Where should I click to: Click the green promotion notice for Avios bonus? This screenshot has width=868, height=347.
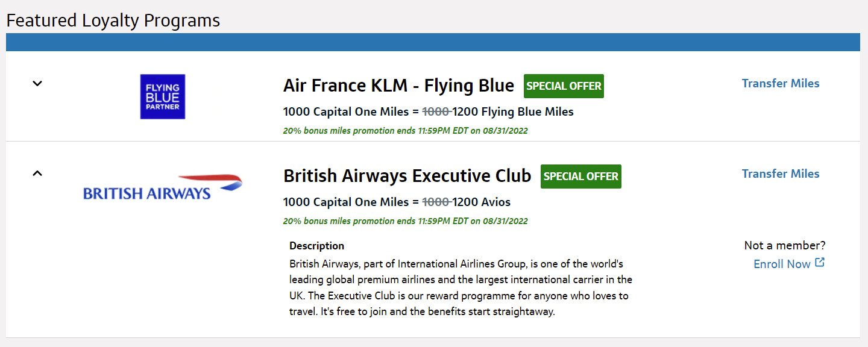[406, 220]
